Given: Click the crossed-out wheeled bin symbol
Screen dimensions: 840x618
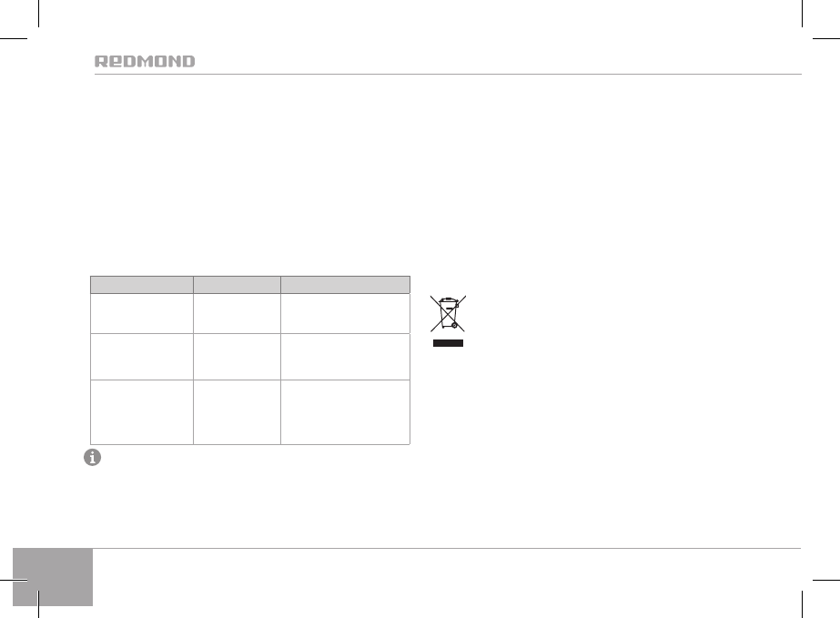Looking at the screenshot, I should tap(447, 313).
